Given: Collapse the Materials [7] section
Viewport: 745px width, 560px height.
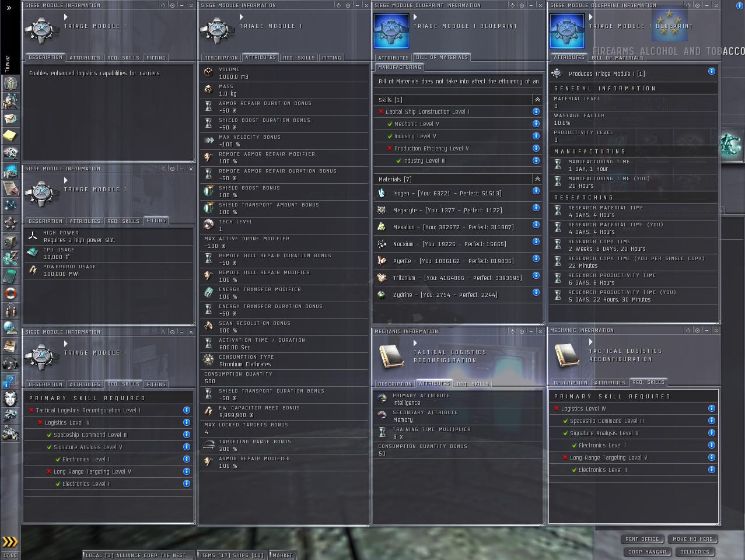Looking at the screenshot, I should coord(537,179).
